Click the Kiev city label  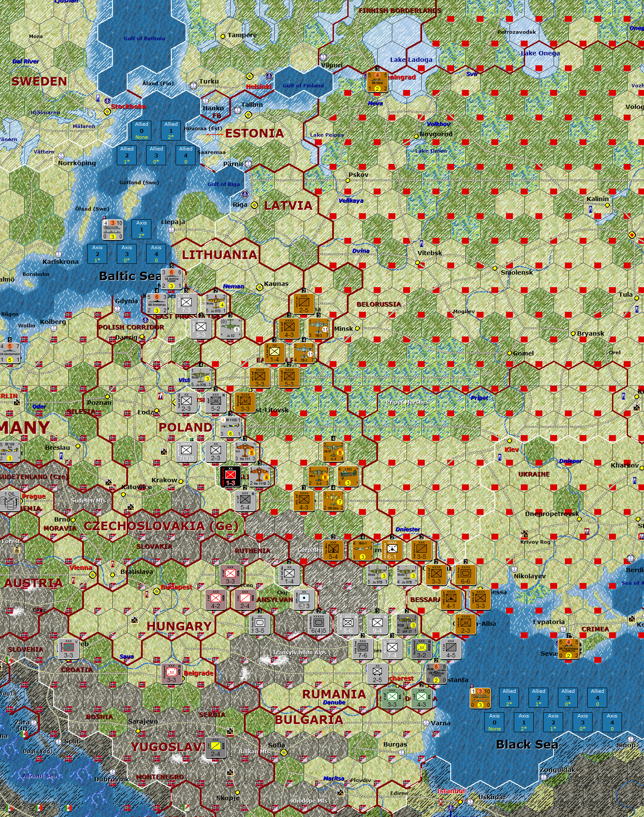coord(511,450)
